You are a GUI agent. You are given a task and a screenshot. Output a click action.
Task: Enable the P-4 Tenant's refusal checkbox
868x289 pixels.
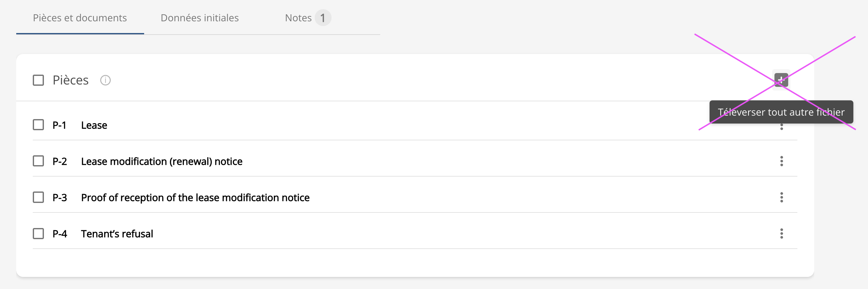(x=38, y=233)
